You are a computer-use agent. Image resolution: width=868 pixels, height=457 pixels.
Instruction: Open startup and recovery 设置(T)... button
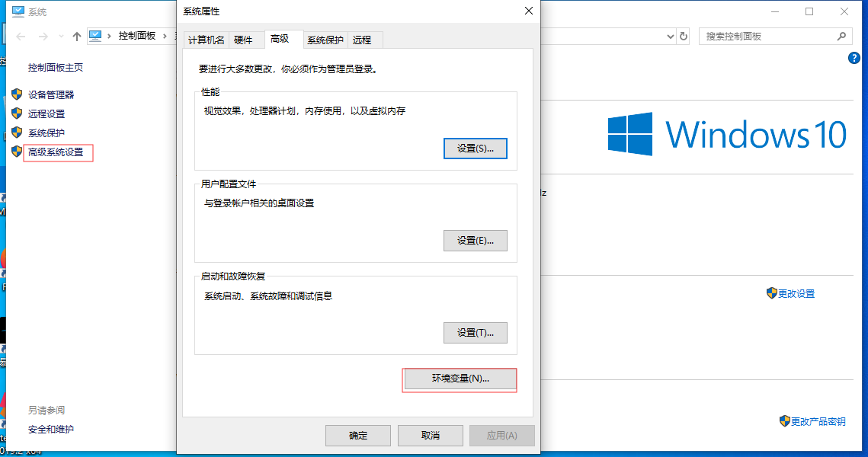[x=475, y=333]
